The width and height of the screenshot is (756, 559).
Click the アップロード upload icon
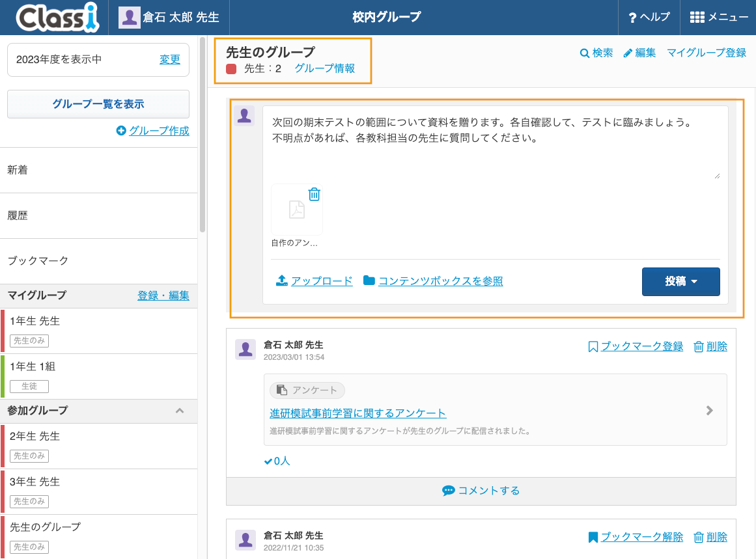(281, 280)
